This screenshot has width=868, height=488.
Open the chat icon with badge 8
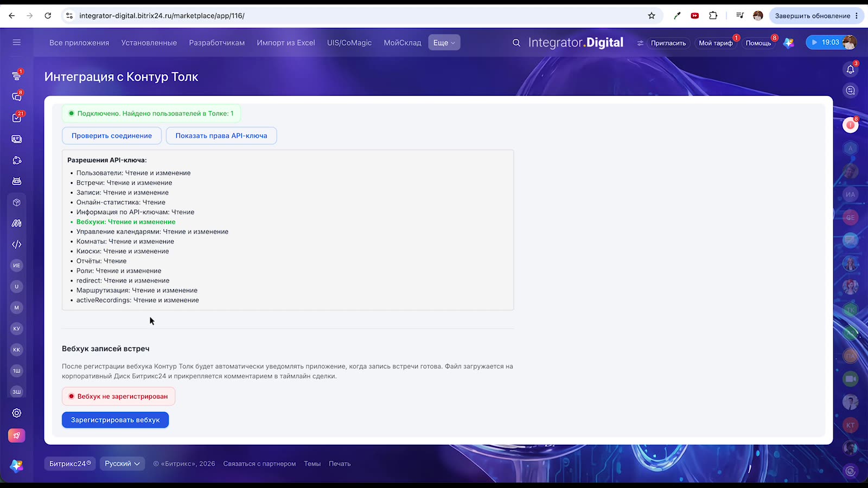click(17, 97)
